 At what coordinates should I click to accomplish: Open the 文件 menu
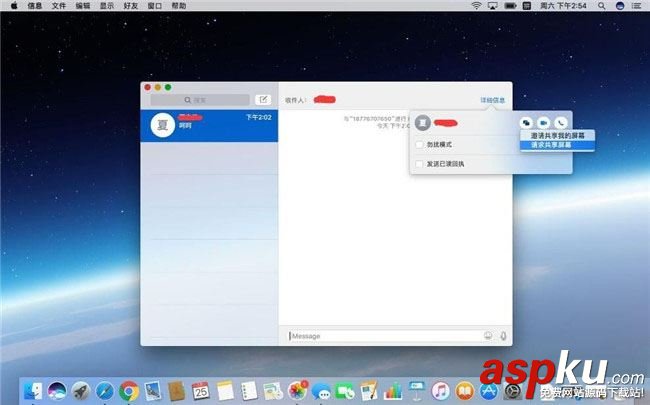[x=58, y=6]
